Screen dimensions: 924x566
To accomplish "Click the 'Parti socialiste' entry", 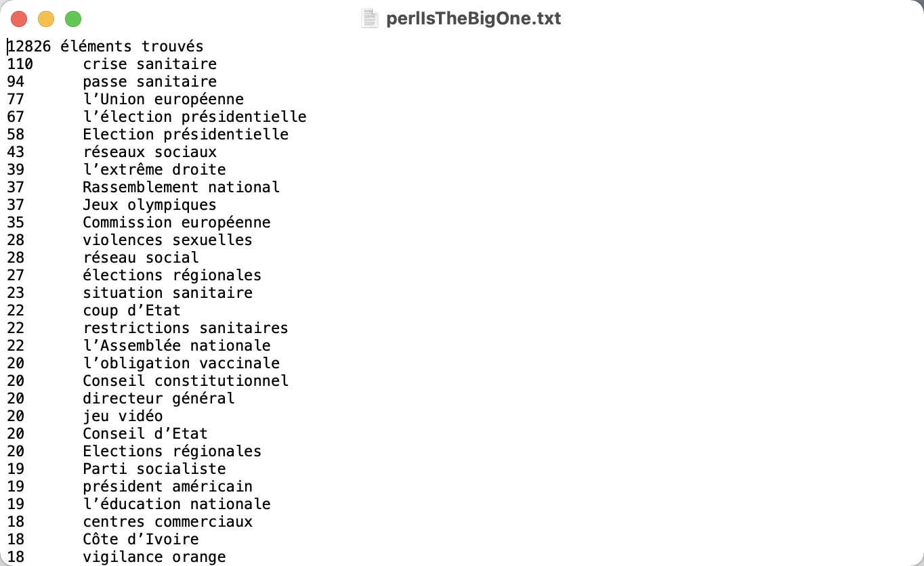I will pos(154,469).
